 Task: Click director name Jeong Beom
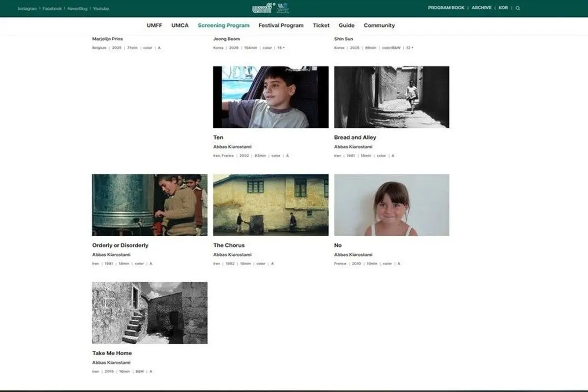click(x=226, y=39)
